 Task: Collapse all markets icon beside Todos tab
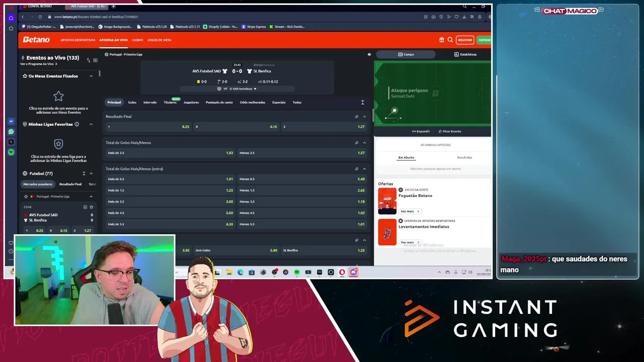[363, 103]
